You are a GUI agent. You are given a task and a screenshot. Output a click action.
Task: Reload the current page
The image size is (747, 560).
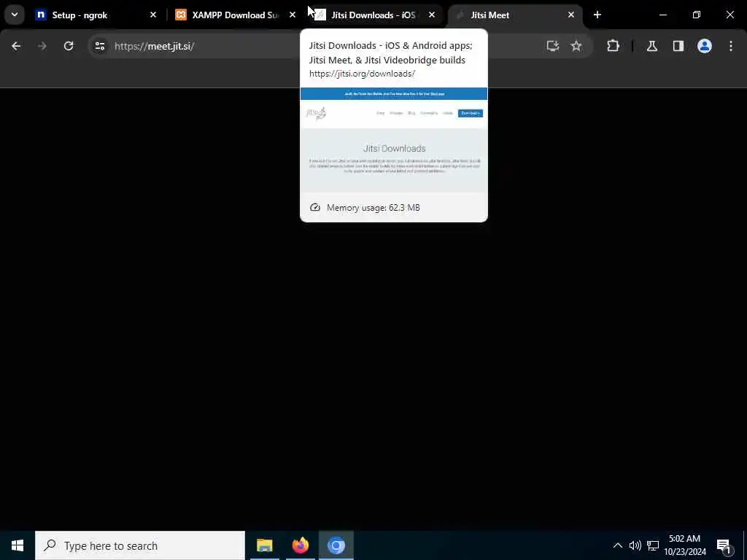[69, 46]
